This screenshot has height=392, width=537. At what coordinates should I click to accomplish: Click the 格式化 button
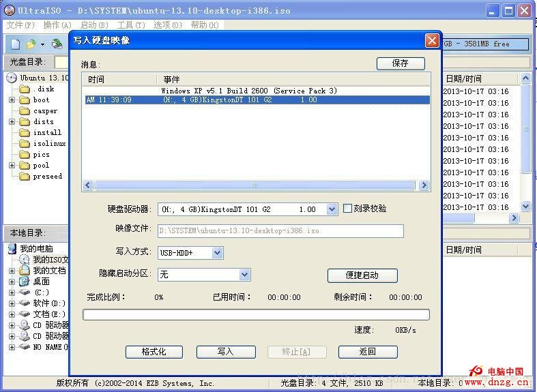154,352
